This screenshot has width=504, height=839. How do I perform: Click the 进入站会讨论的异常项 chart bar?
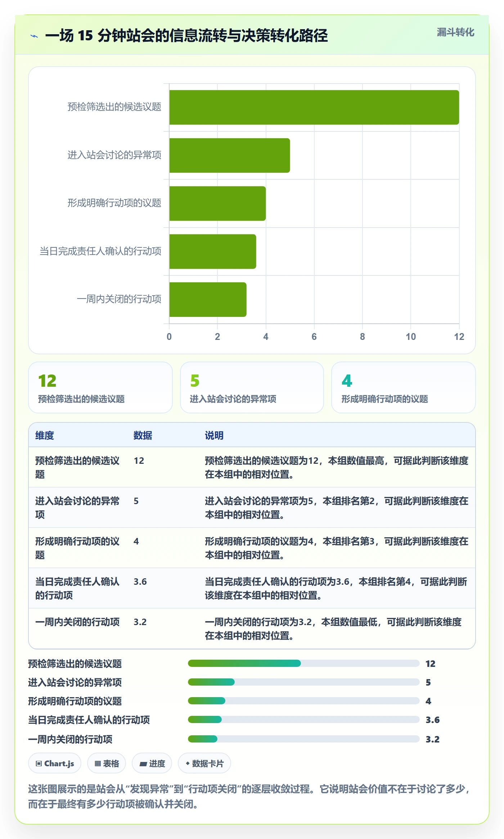point(229,156)
